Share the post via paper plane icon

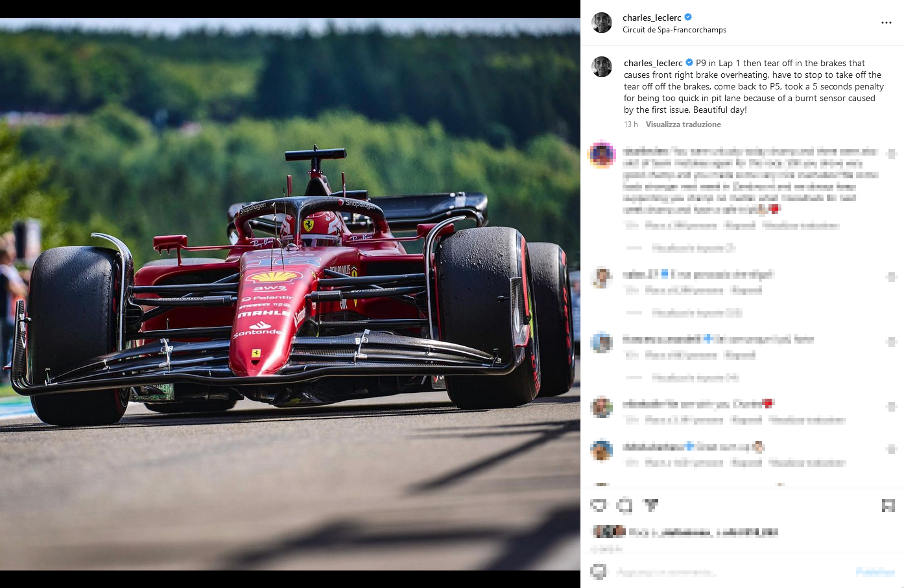(650, 505)
